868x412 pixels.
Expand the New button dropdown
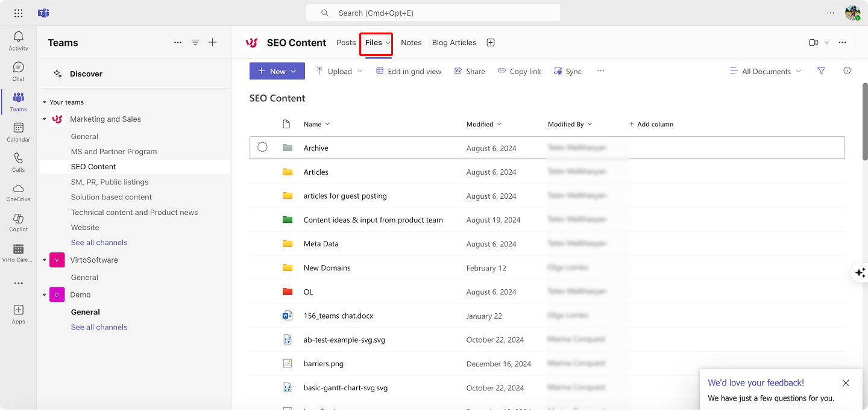tap(294, 71)
